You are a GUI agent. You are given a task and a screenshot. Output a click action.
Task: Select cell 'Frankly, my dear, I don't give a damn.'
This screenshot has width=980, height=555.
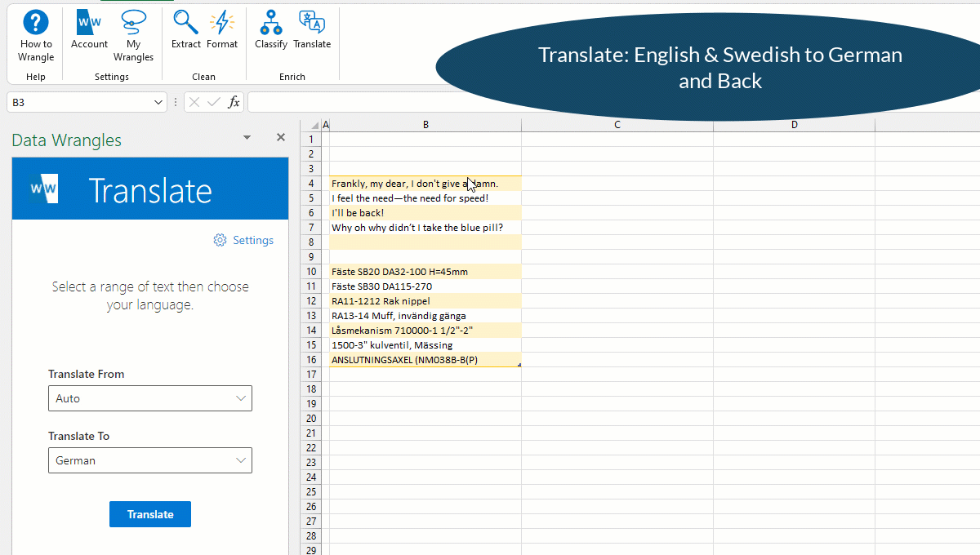[x=425, y=184]
